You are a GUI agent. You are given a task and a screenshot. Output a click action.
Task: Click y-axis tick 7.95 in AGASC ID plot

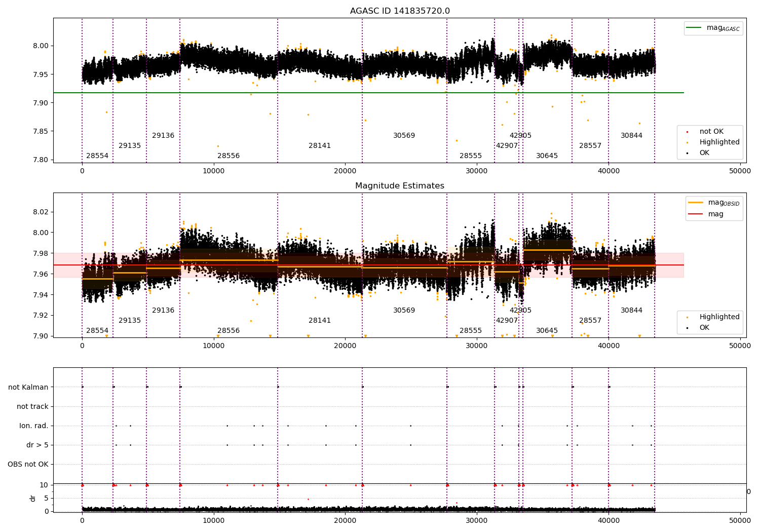(x=41, y=74)
